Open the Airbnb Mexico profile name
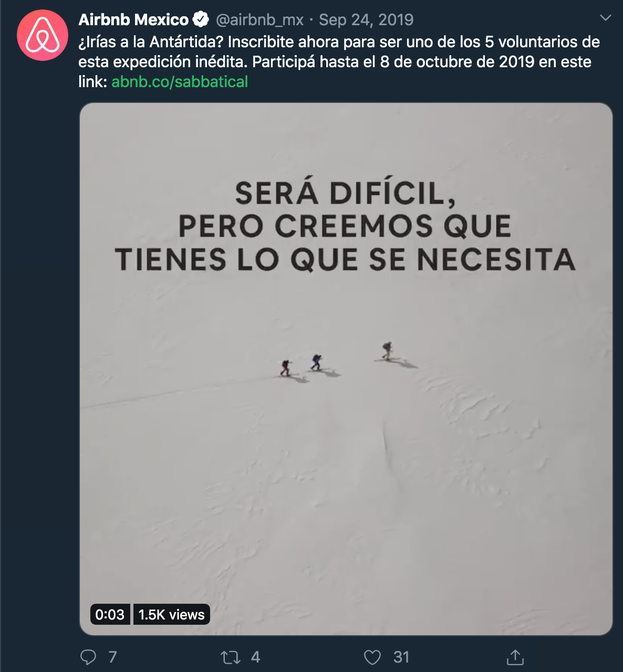Screen dimensions: 623x672 point(133,20)
